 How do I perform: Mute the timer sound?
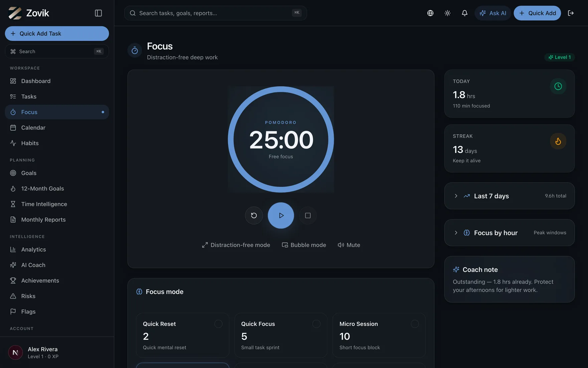pyautogui.click(x=349, y=245)
